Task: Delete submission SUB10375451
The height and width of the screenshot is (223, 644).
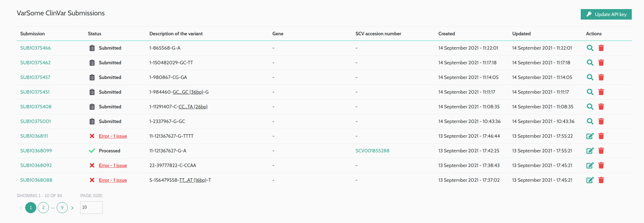Action: [601, 92]
